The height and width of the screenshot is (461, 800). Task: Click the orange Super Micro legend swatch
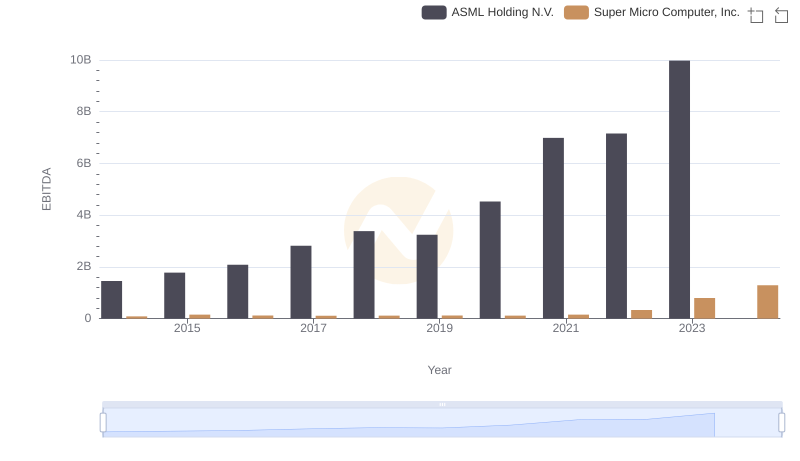(576, 12)
